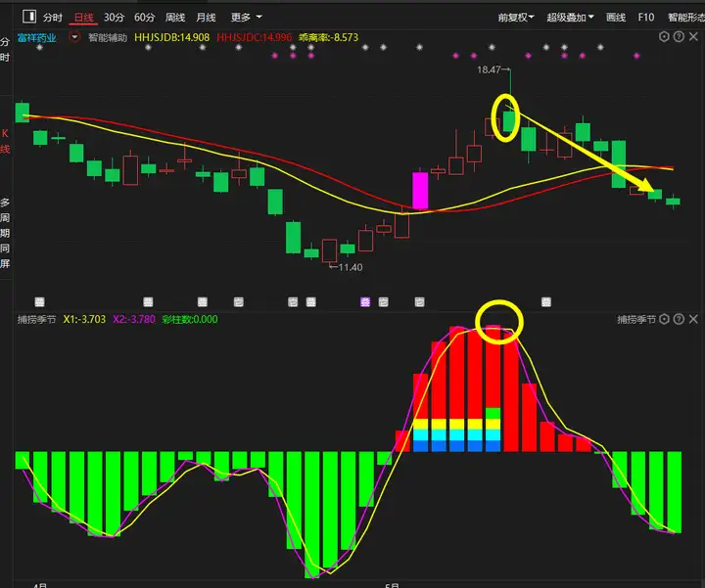
Task: Click the magenta star signal at chart top
Action: [275, 57]
